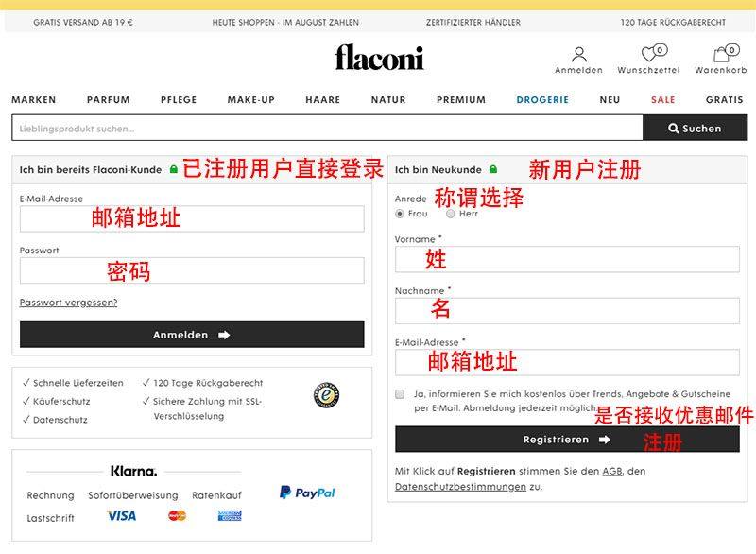The width and height of the screenshot is (756, 554).
Task: Click the PayPal logo
Action: click(307, 493)
